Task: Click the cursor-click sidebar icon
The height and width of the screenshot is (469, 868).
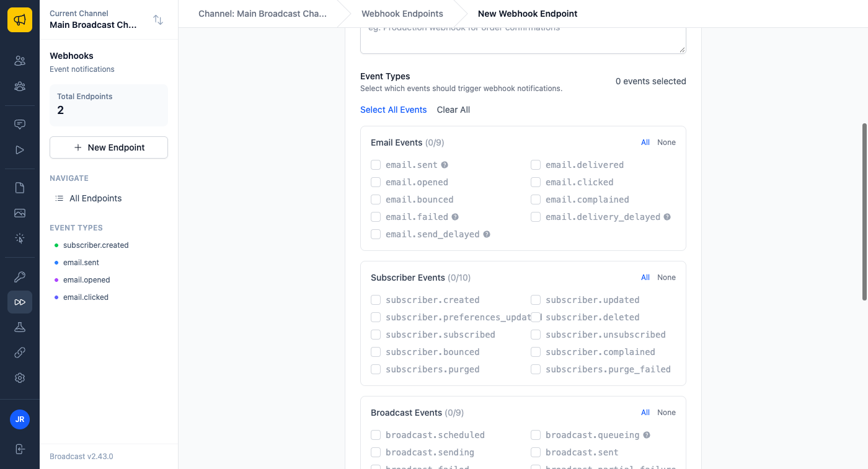Action: point(20,239)
